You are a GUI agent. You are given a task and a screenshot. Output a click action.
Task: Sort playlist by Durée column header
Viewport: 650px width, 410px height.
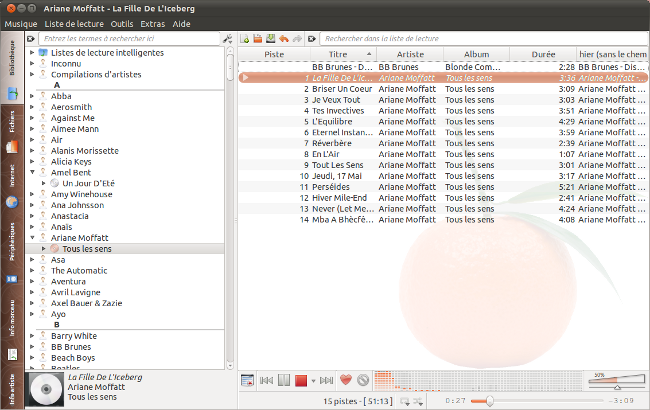click(543, 54)
